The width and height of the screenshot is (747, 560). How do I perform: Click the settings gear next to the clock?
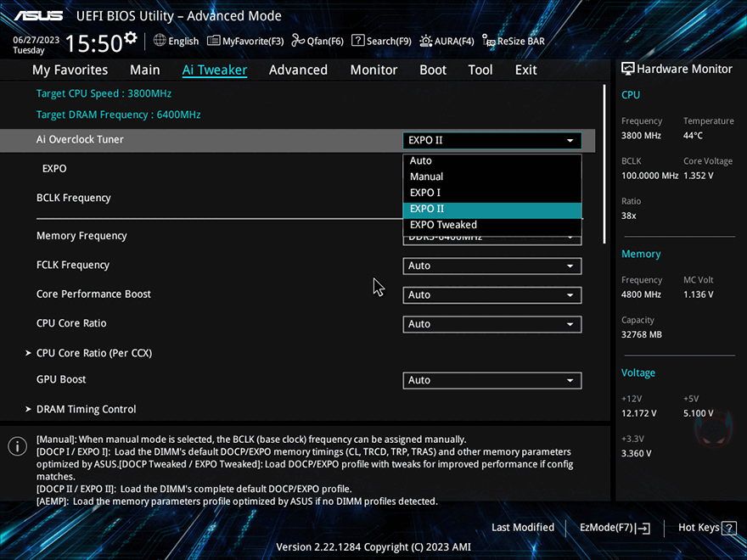[130, 37]
